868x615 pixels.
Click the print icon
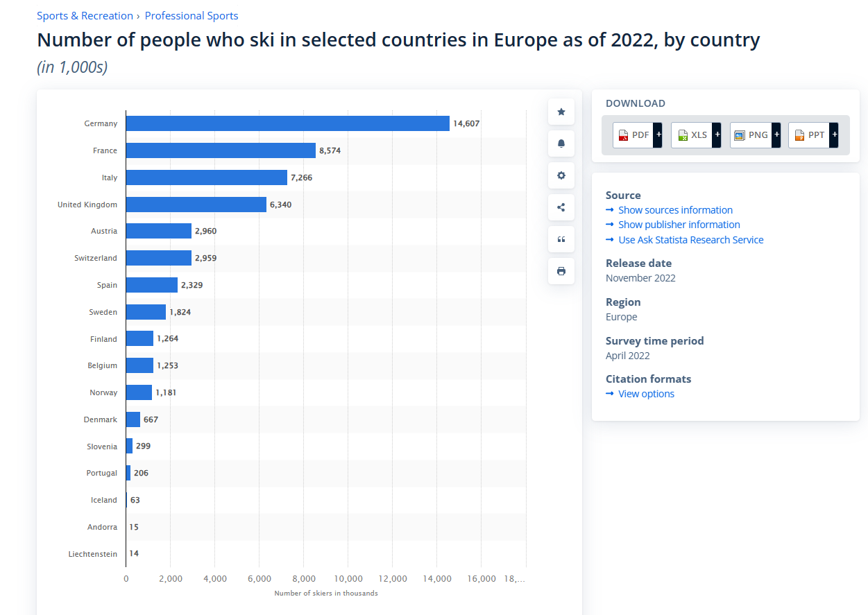tap(561, 271)
